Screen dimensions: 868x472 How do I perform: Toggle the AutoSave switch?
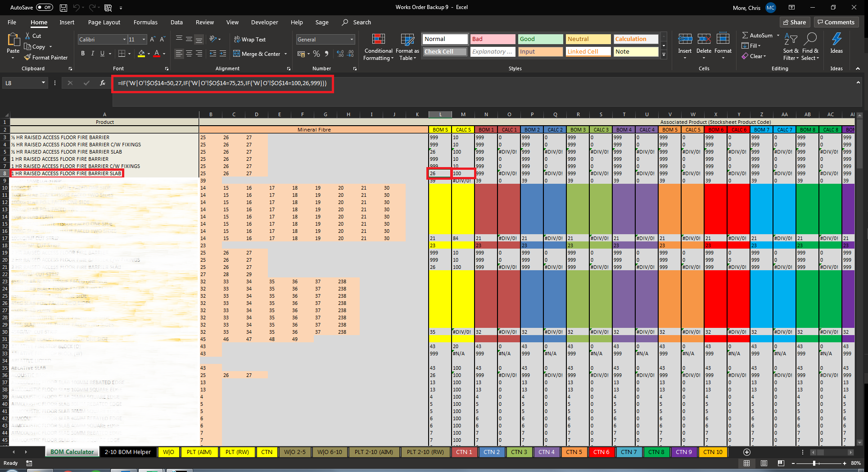coord(44,7)
